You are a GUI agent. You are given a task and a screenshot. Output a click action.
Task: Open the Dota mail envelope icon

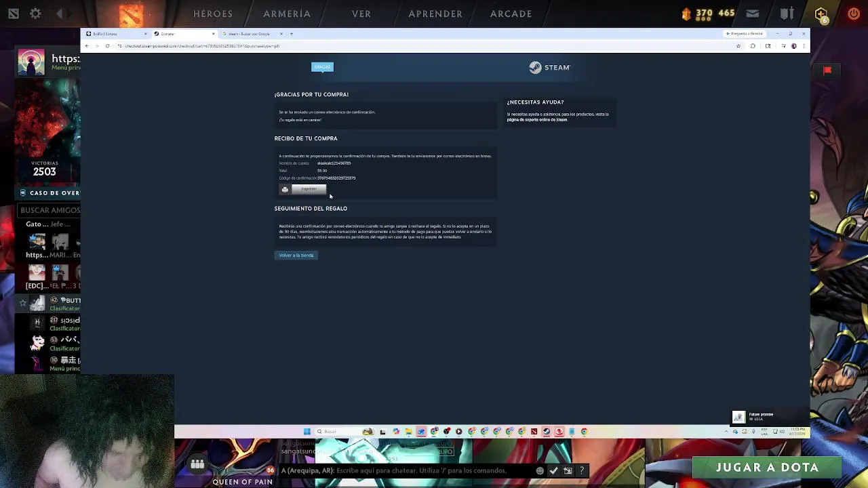(753, 14)
